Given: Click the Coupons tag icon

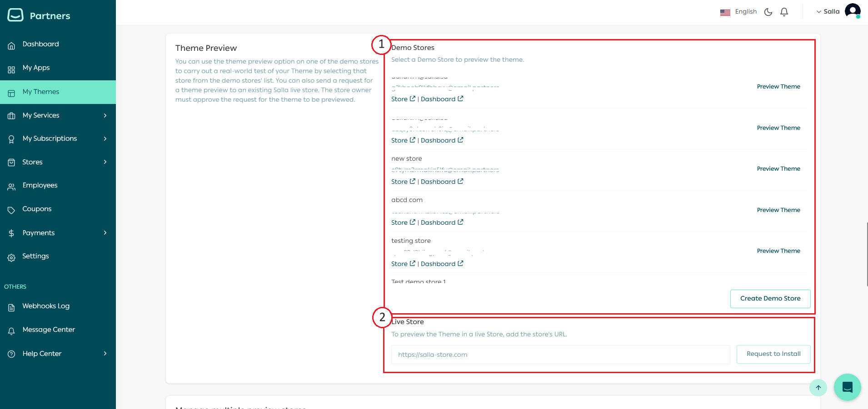Looking at the screenshot, I should (x=11, y=210).
